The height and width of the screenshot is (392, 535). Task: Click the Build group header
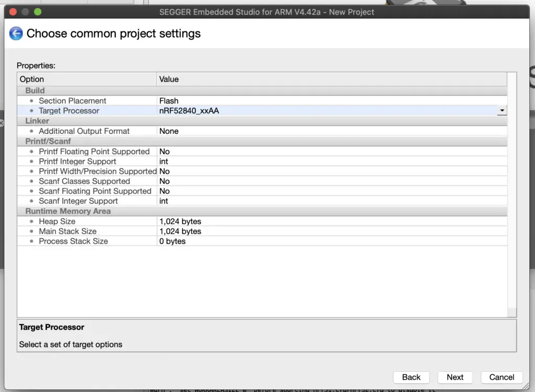click(262, 90)
